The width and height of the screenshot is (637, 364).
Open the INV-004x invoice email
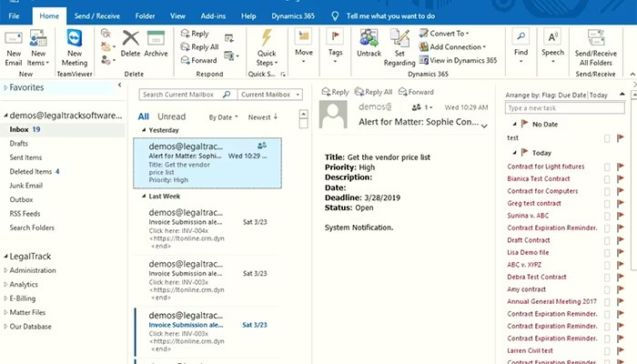[207, 228]
